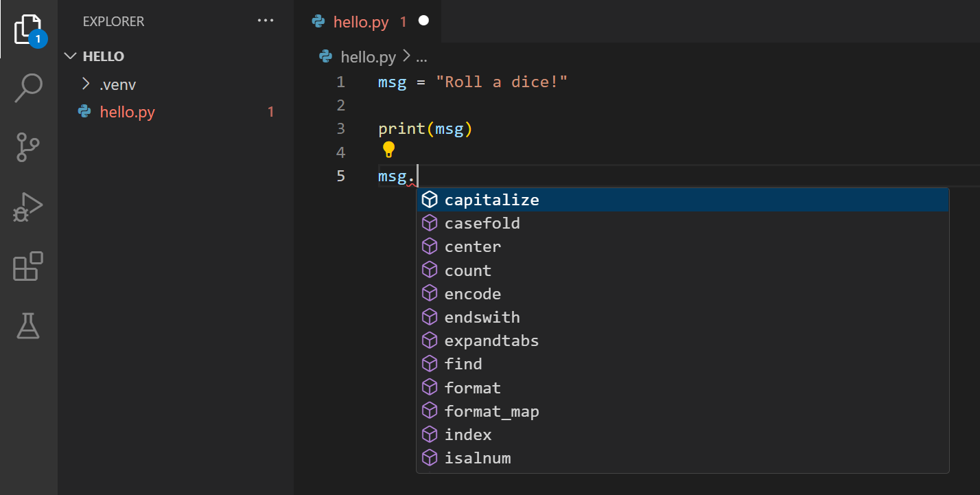Select the Testing flask icon
Viewport: 980px width, 495px height.
pos(28,326)
